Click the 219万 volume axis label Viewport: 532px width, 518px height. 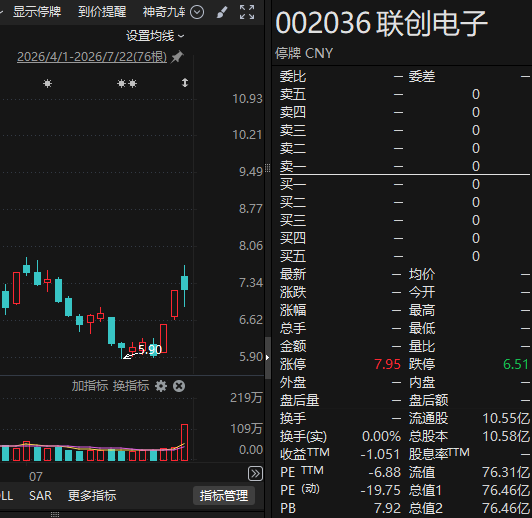(x=246, y=398)
